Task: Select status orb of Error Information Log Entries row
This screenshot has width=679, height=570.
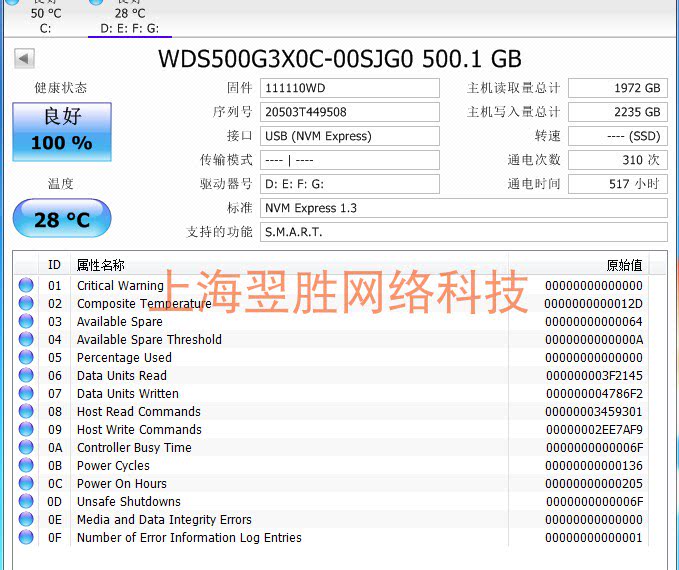Action: click(26, 537)
